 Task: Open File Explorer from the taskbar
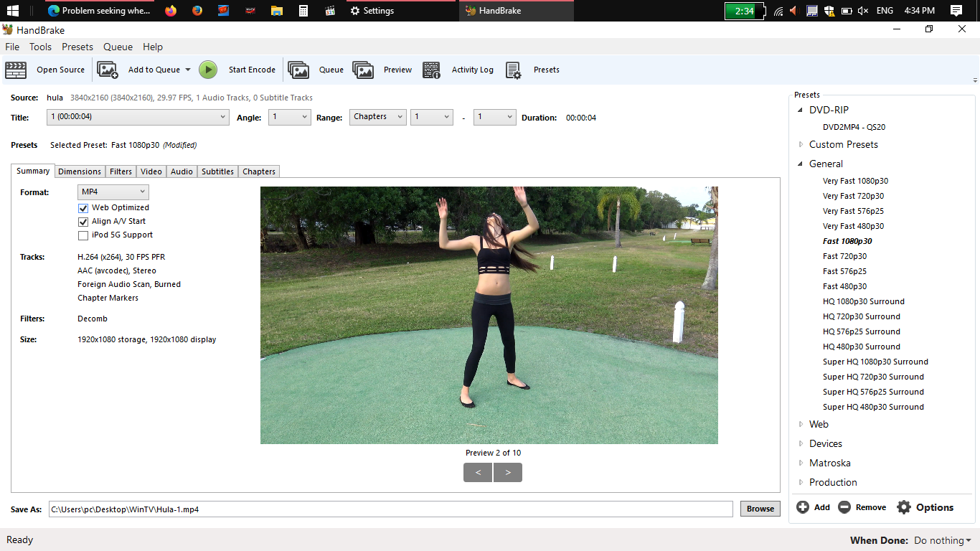(276, 11)
